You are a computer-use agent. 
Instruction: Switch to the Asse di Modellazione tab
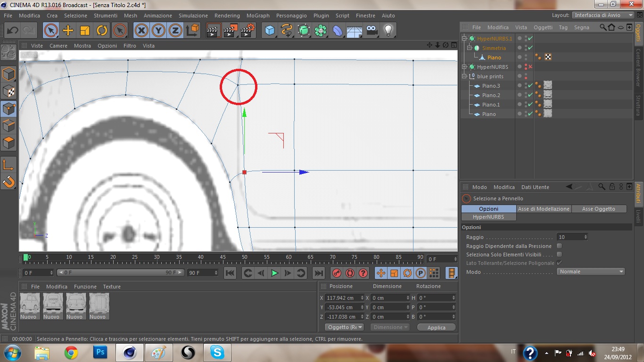[x=544, y=209]
